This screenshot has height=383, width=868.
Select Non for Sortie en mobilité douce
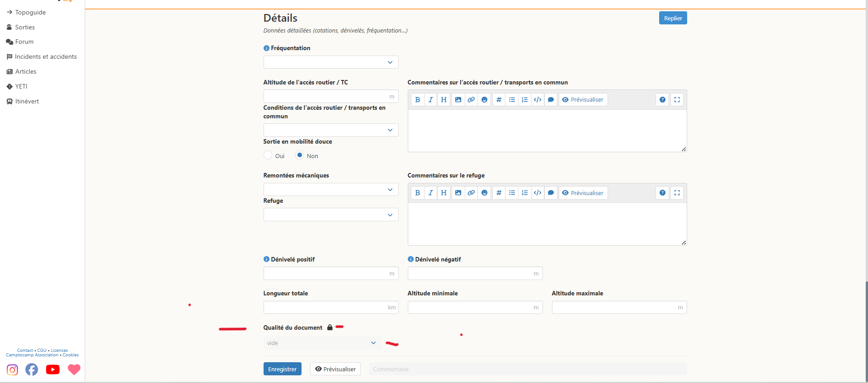299,155
